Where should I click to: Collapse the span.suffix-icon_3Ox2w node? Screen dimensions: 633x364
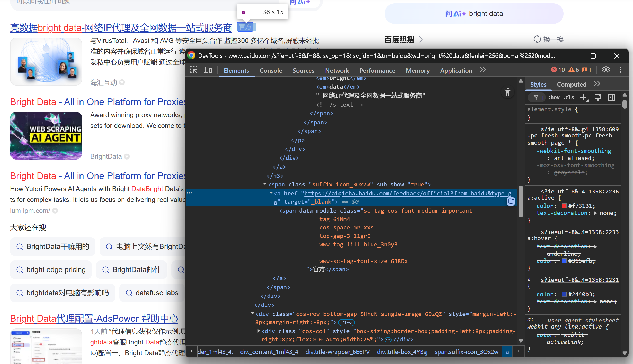[x=265, y=184]
